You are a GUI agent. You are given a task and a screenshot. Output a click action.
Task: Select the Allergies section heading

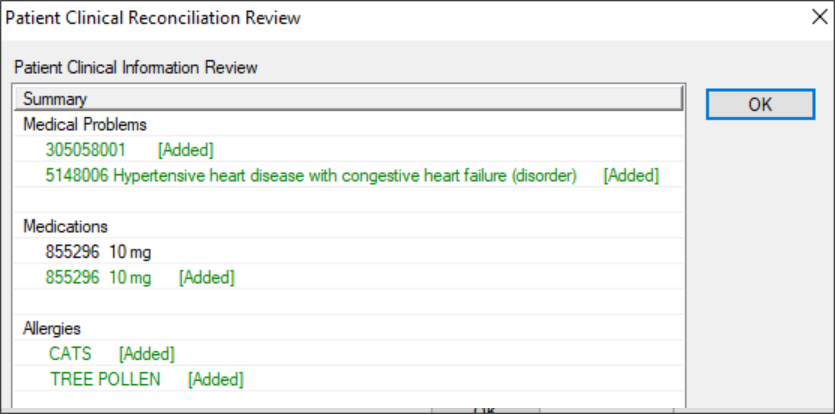(52, 328)
